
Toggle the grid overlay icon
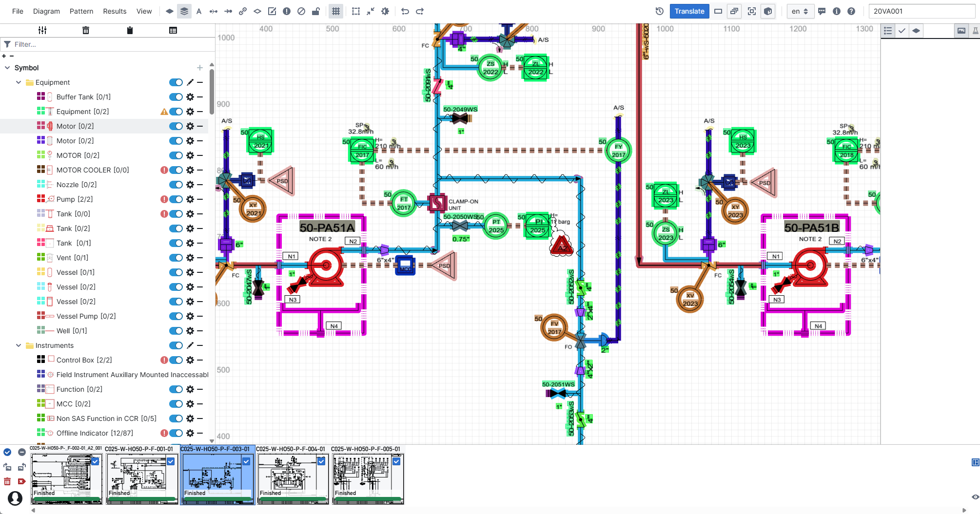tap(335, 11)
